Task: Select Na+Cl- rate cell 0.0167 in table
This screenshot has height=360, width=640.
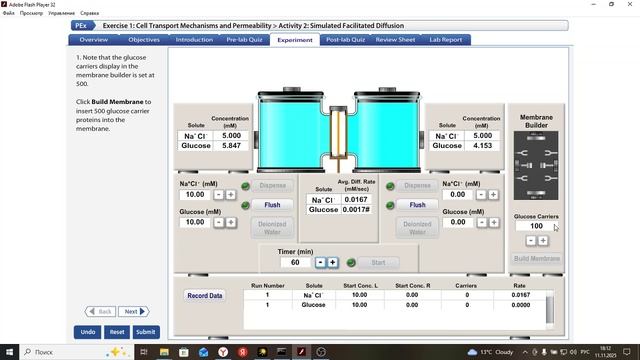Action: click(520, 295)
